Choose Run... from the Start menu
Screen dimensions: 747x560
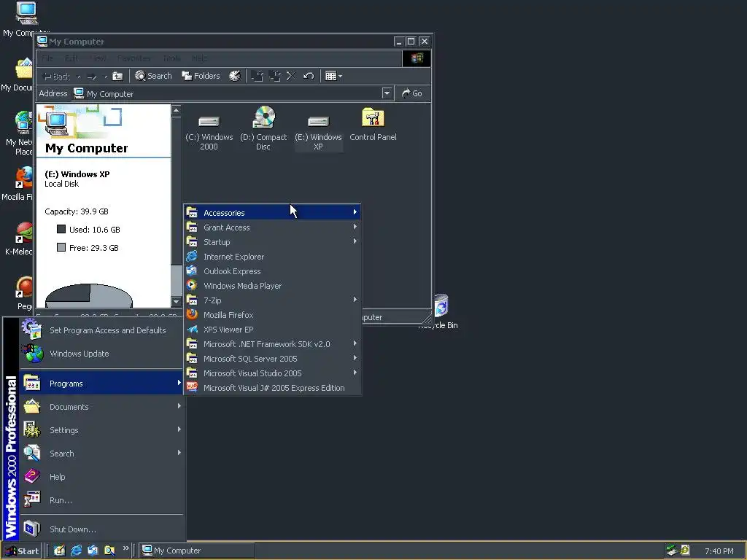(101, 500)
